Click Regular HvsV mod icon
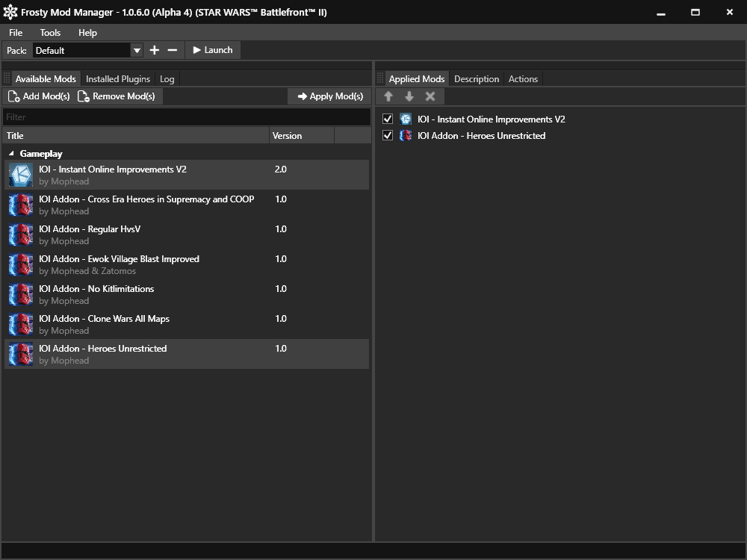 [x=21, y=234]
